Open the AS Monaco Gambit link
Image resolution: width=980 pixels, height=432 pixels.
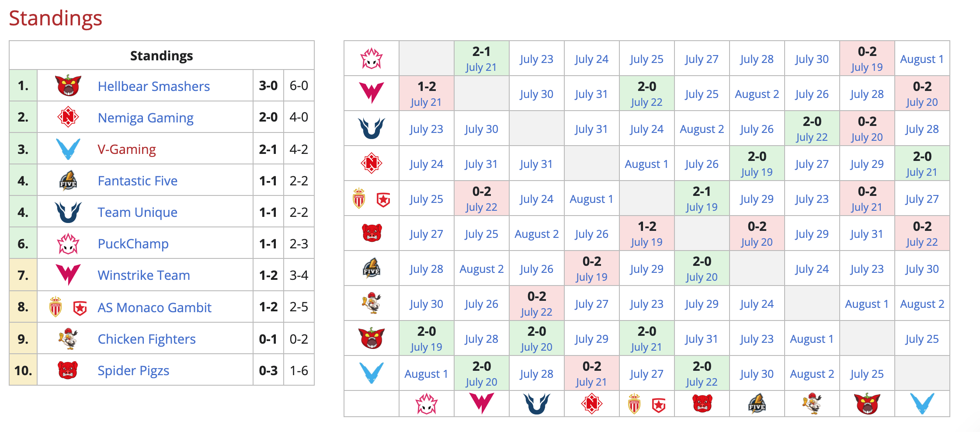(154, 307)
